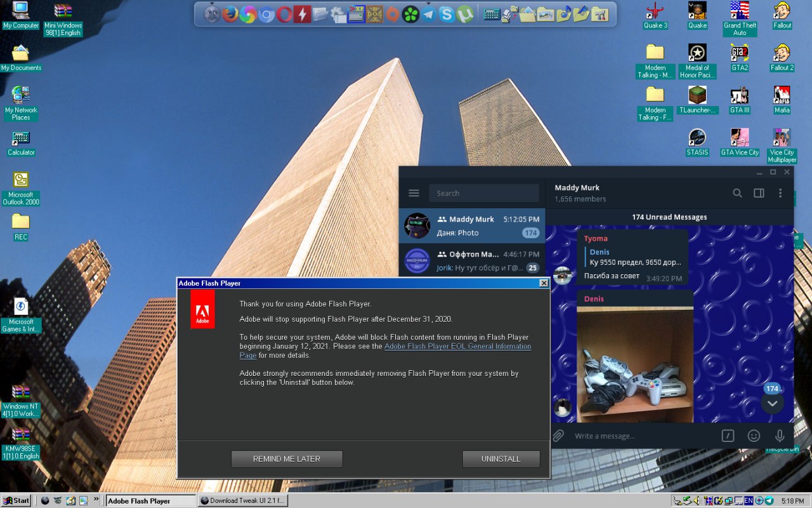
Task: Open the music folder icon in the dock
Action: tap(563, 14)
